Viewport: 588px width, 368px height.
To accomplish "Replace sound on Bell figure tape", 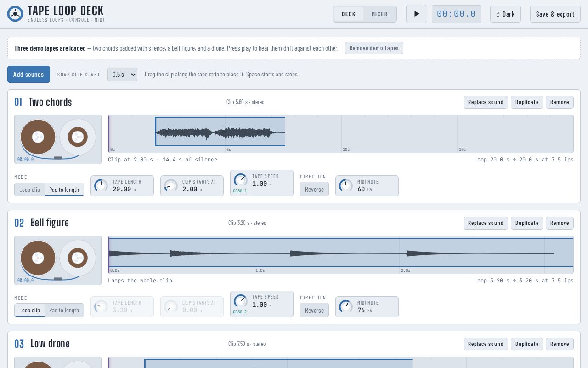I will click(486, 223).
